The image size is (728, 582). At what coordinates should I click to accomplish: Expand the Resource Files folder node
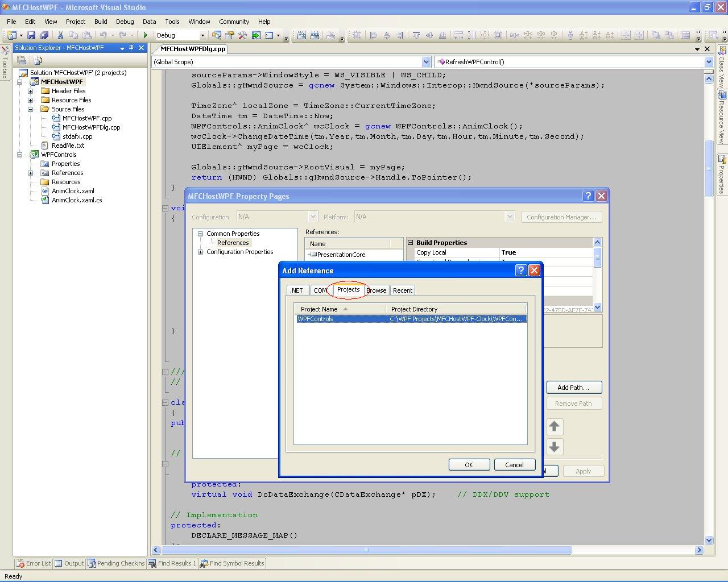coord(31,100)
